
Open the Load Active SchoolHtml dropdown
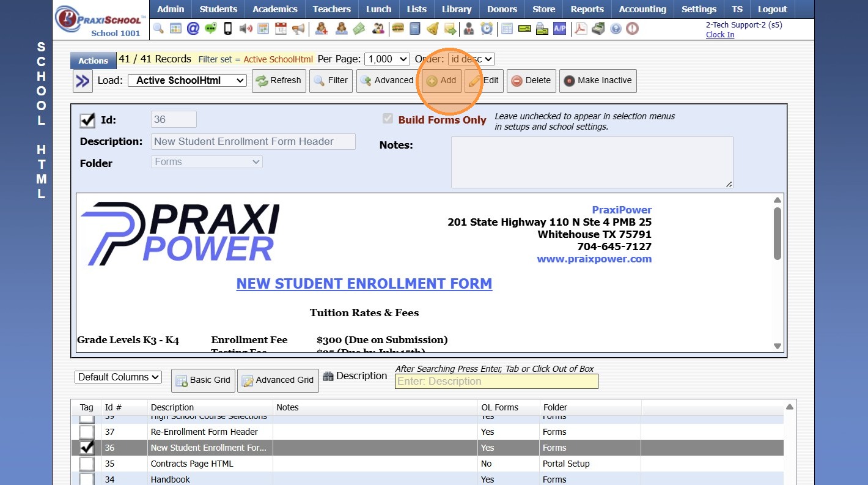point(186,81)
